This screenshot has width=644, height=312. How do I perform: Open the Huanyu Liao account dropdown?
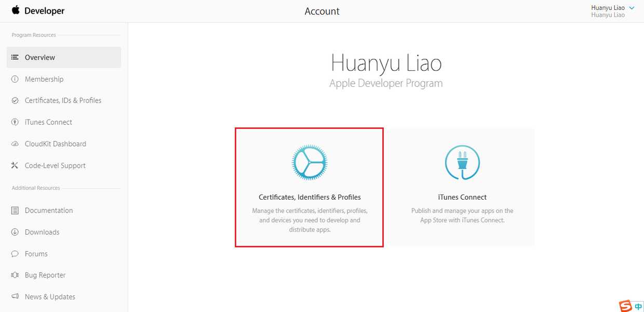point(613,11)
